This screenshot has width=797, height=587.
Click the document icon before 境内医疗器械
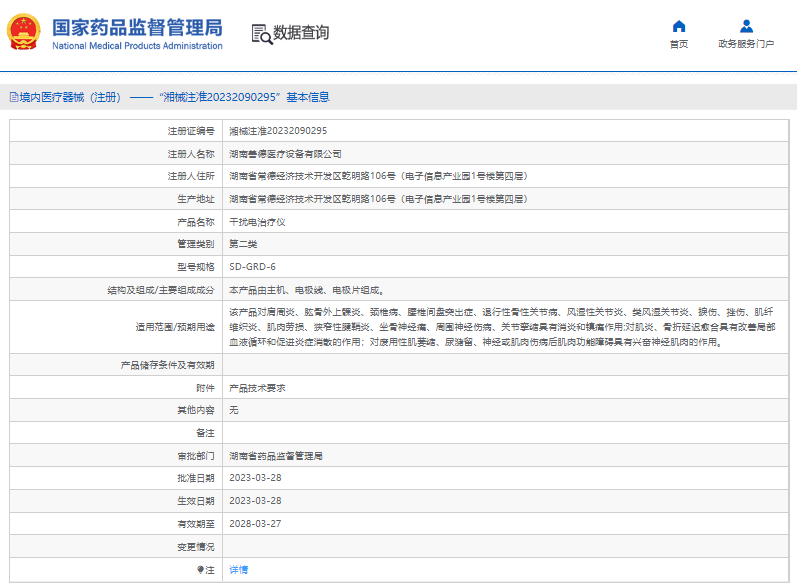[13, 98]
